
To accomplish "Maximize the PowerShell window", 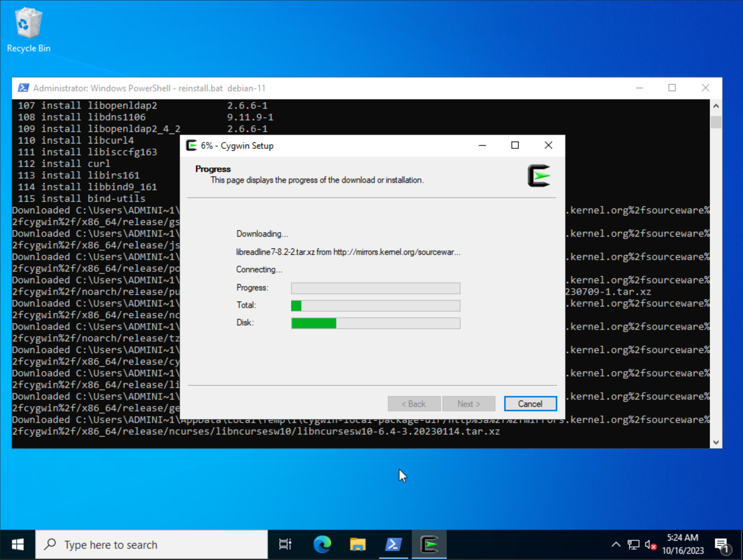I will click(672, 88).
